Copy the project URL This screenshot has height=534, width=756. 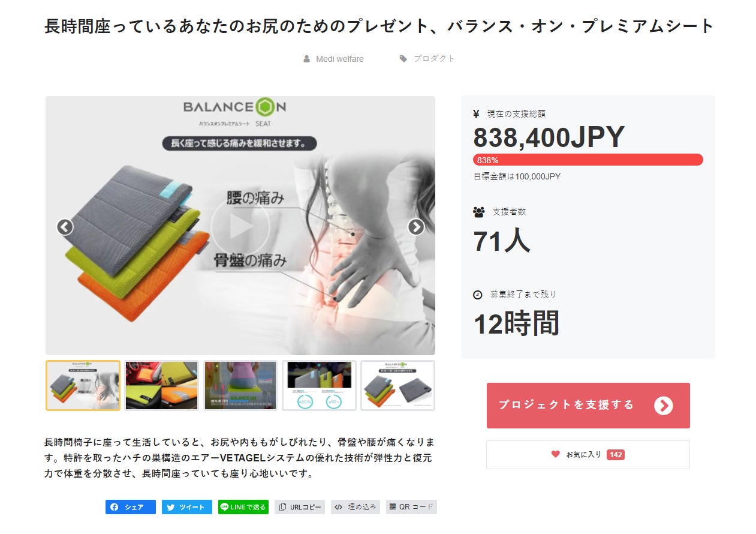[300, 507]
